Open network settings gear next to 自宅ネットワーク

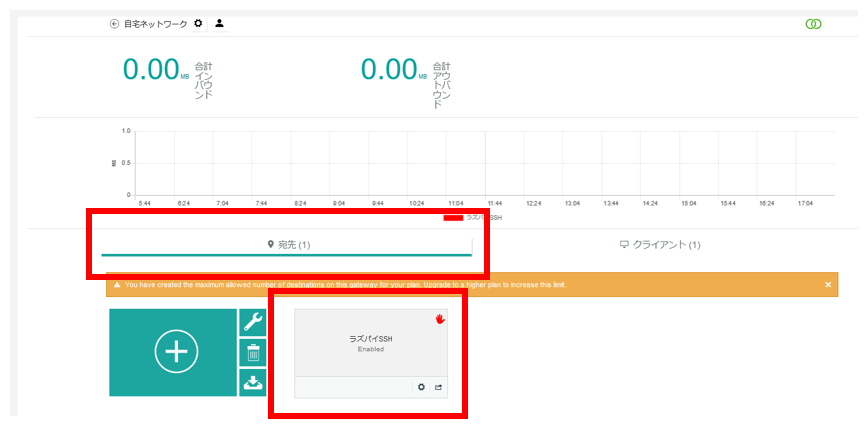coord(198,23)
